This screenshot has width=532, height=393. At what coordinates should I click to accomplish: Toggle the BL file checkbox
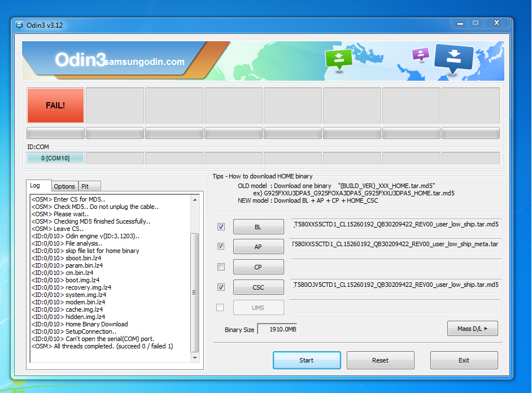[x=221, y=226]
